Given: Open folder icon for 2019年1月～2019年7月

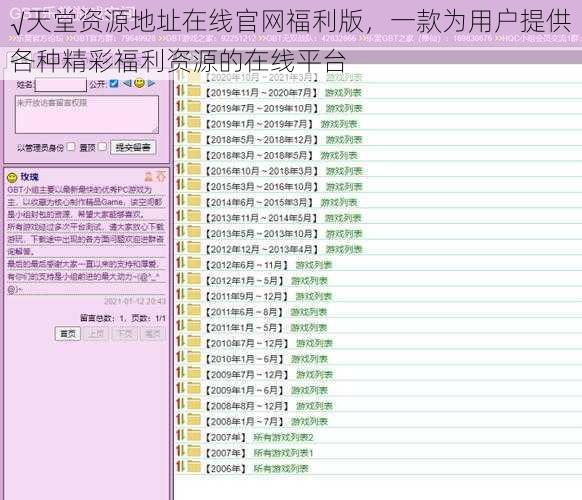Looking at the screenshot, I should 194,122.
